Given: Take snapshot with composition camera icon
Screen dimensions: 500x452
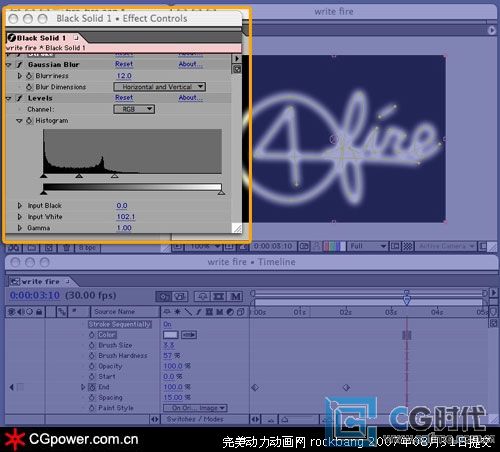Looking at the screenshot, I should point(303,246).
